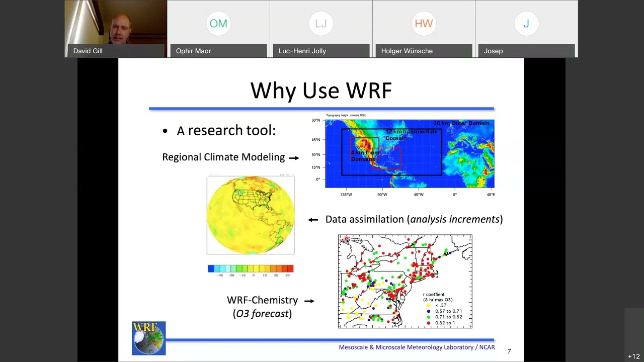Click 'Regional Climate Modeling' text
The image size is (644, 362).
click(x=223, y=157)
